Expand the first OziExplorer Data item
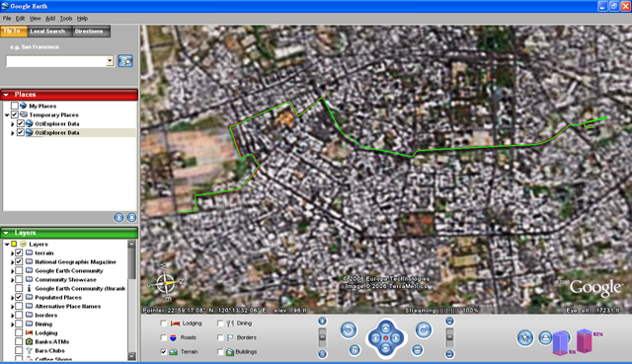 pyautogui.click(x=13, y=124)
